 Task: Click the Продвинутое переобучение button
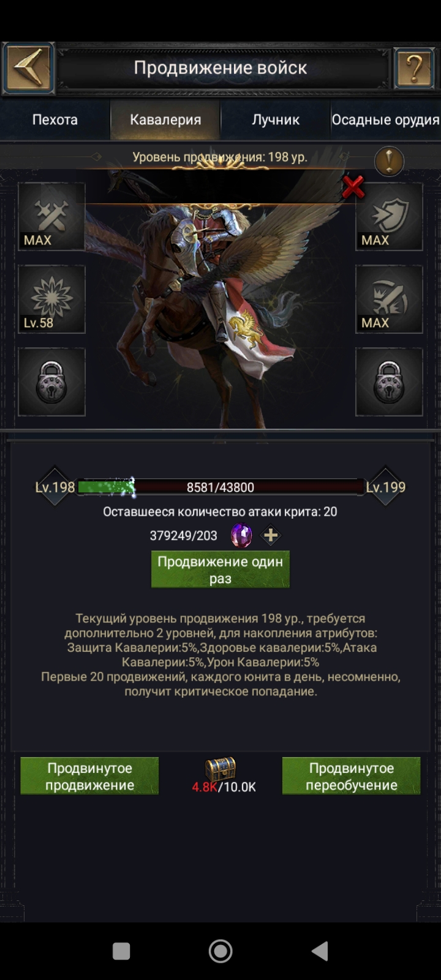352,776
